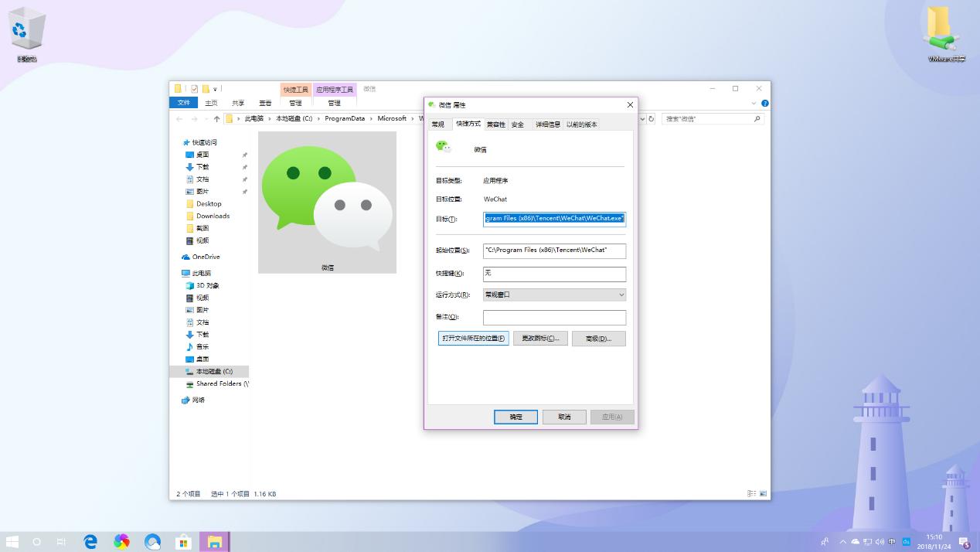Click the 目标 target path field
The height and width of the screenshot is (552, 980).
[554, 219]
